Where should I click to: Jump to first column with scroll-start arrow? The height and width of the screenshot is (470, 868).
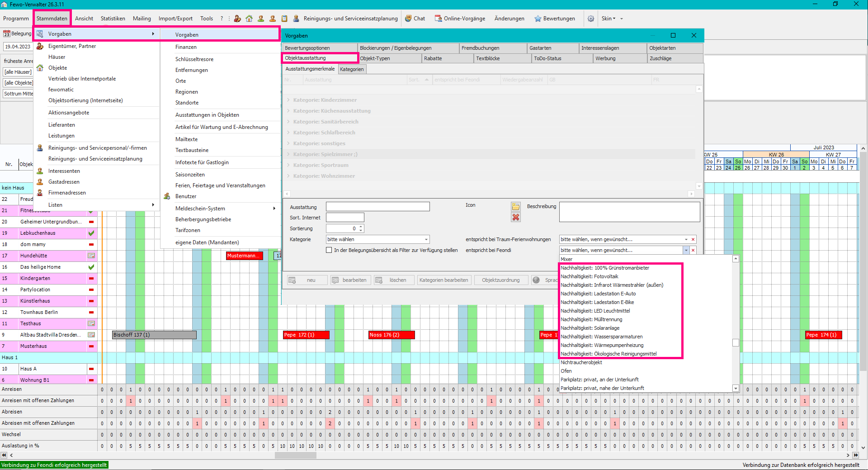coord(5,455)
